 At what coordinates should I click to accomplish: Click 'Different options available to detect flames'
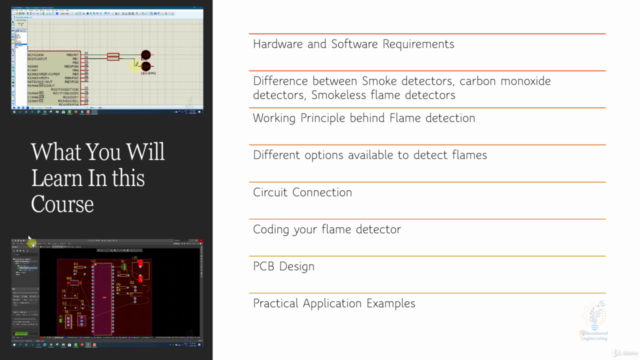coord(370,155)
